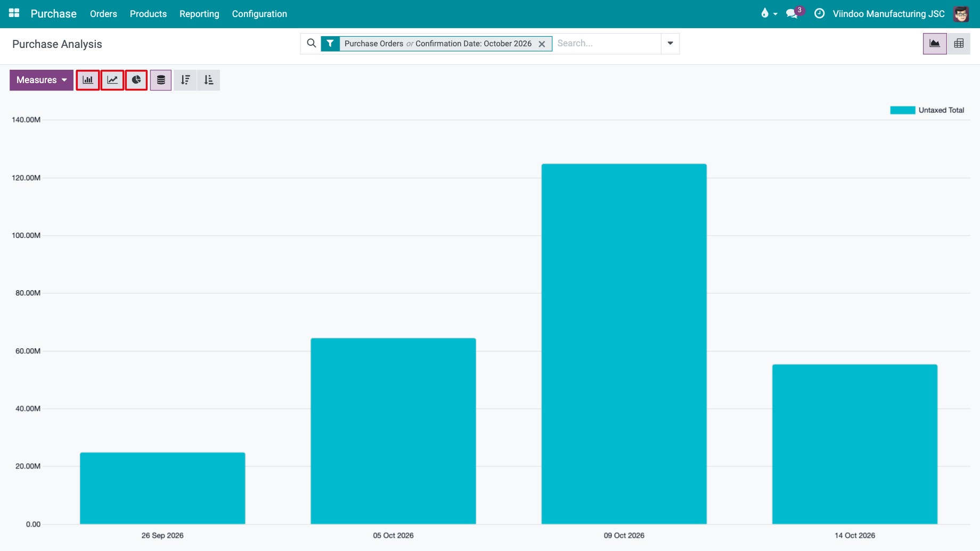Sort bars in ascending order

pyautogui.click(x=208, y=80)
